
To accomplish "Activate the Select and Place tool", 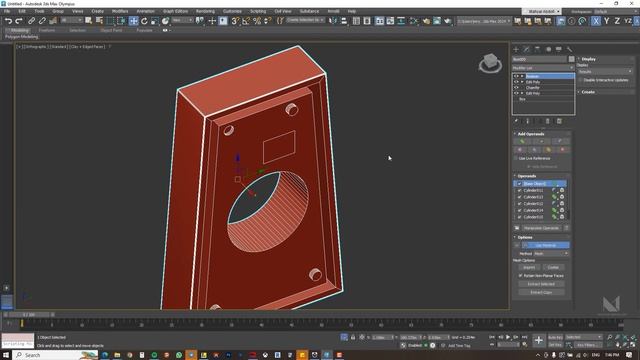I will (x=165, y=21).
